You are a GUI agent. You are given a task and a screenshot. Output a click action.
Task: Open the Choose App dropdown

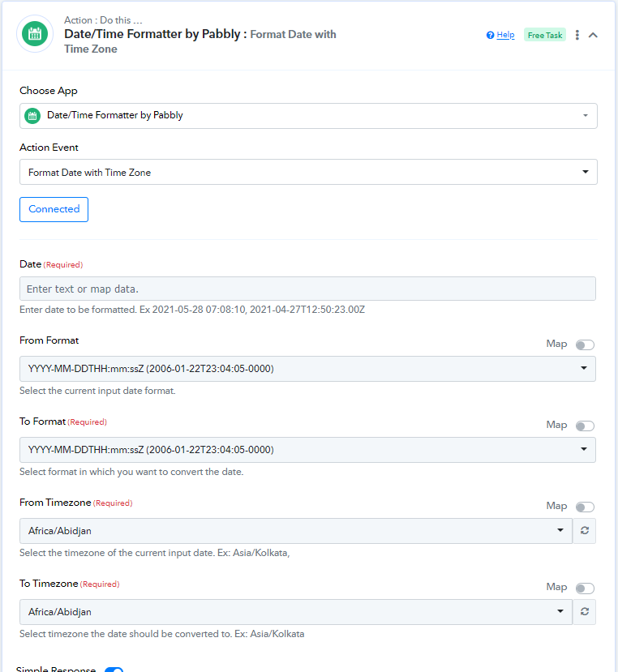[x=308, y=116]
